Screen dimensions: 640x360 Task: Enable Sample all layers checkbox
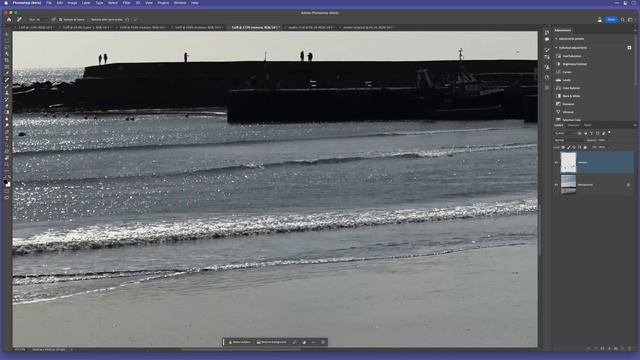pos(60,20)
